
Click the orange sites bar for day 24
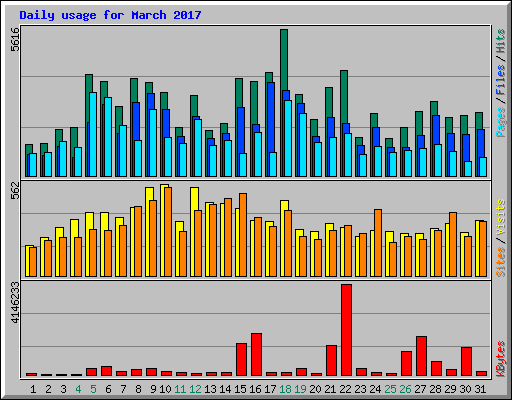click(x=378, y=243)
